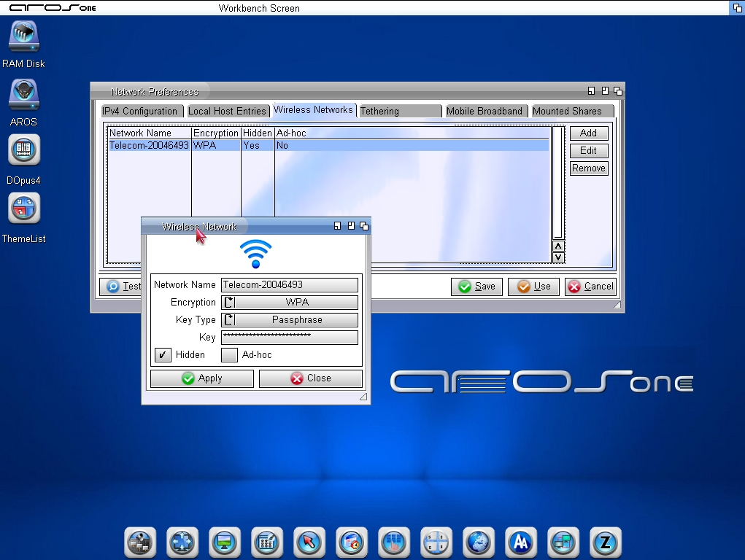Open the Local Host Entries tab
745x560 pixels.
(x=228, y=111)
